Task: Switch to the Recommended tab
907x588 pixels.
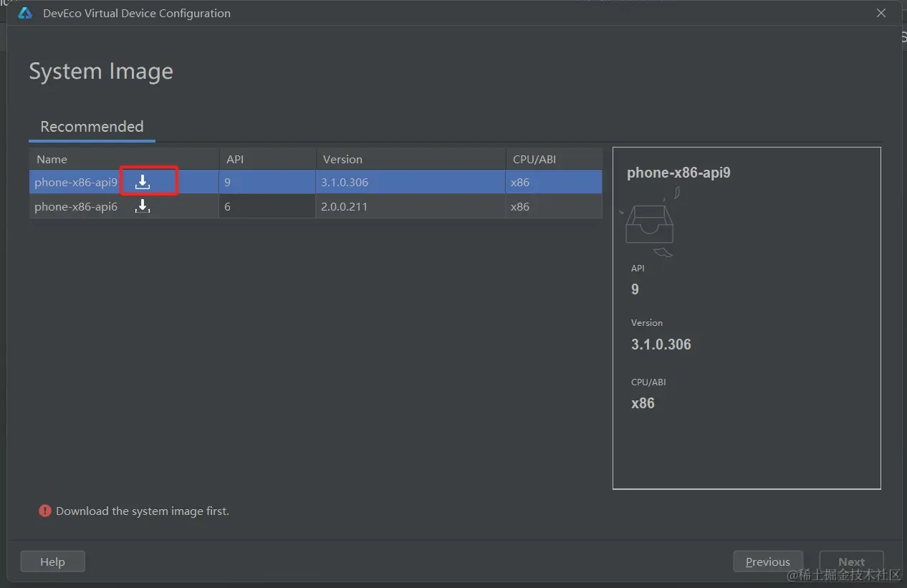Action: point(92,127)
